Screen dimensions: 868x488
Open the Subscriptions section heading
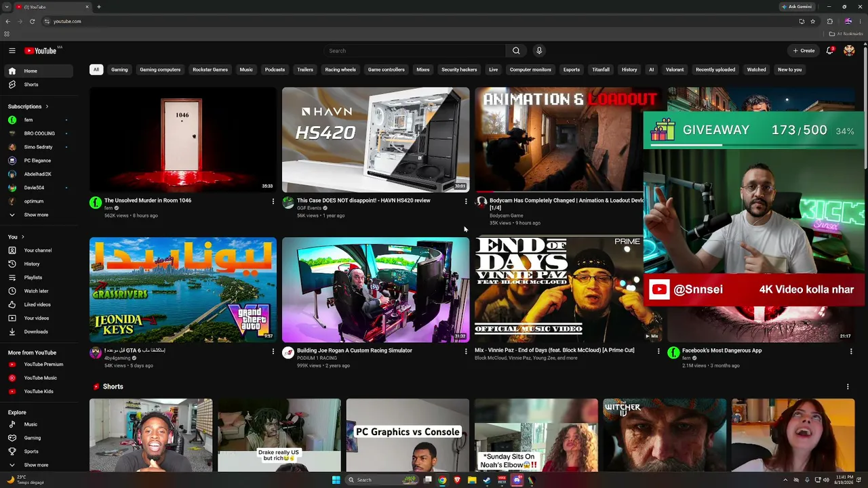(x=28, y=106)
